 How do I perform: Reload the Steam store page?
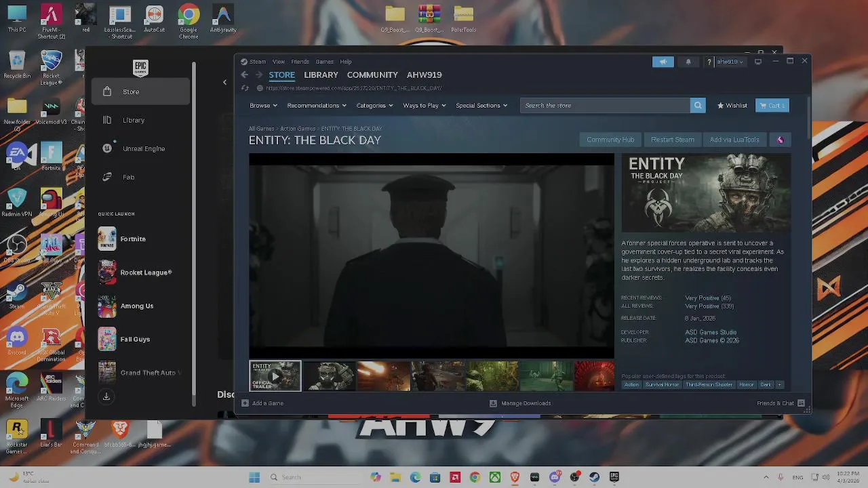[x=245, y=88]
